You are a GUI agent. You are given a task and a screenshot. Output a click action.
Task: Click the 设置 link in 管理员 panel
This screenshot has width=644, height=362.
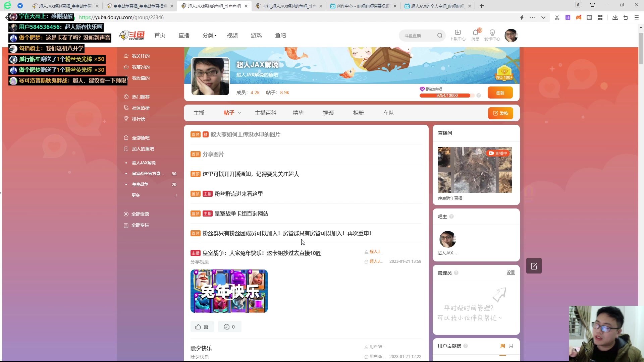[x=511, y=273]
